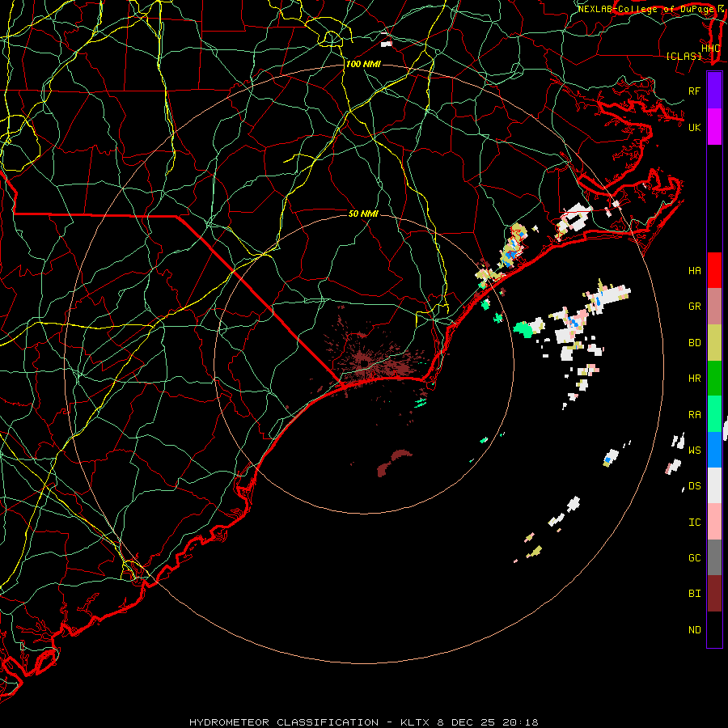Select the gray GC color swatch
Viewport: 728px width, 728px height.
(x=714, y=557)
